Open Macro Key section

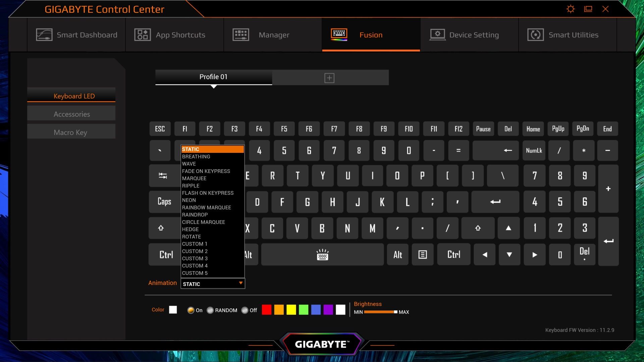(x=71, y=132)
